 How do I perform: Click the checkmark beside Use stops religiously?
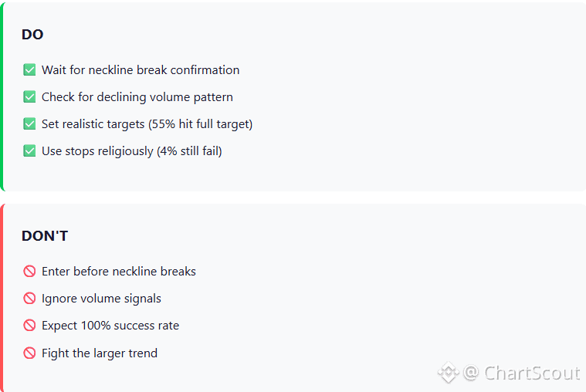point(29,151)
